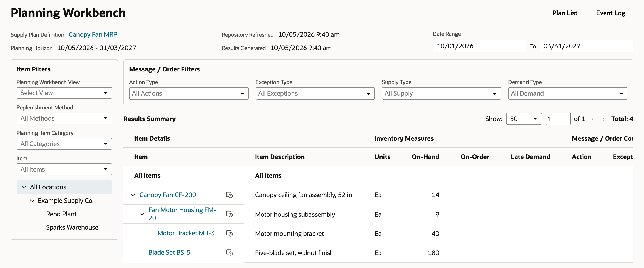Click the 'Five-blade set, walnut finish' cell
Viewport: 644px width, 268px height.
pyautogui.click(x=294, y=253)
